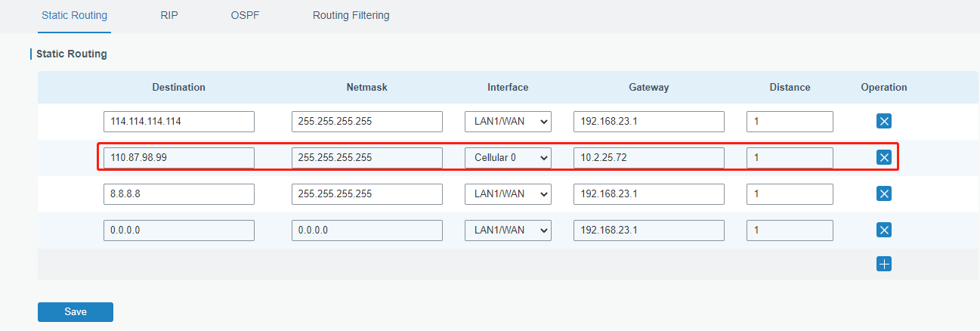Click the 10.2.25.72 gateway field
The height and width of the screenshot is (331, 980).
coord(648,157)
